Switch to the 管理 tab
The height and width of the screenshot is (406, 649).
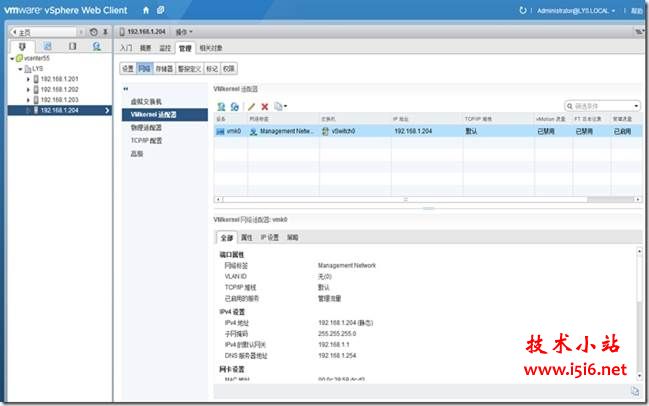tap(185, 48)
